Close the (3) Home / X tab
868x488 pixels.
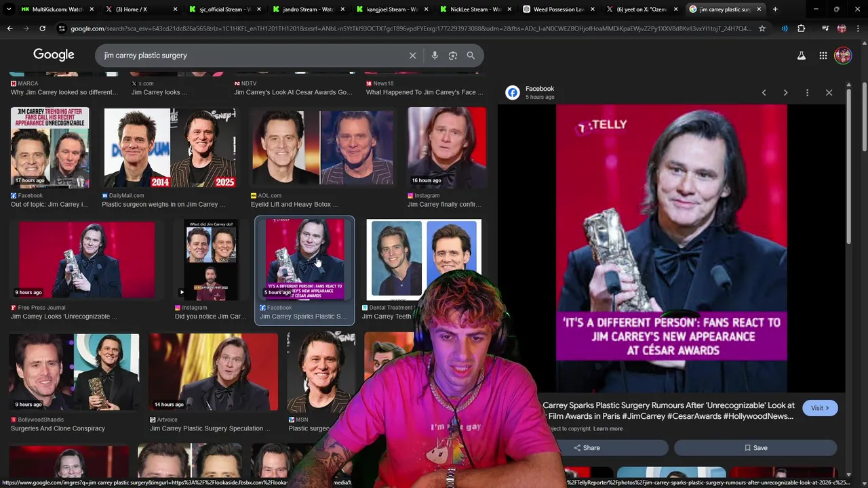click(175, 9)
